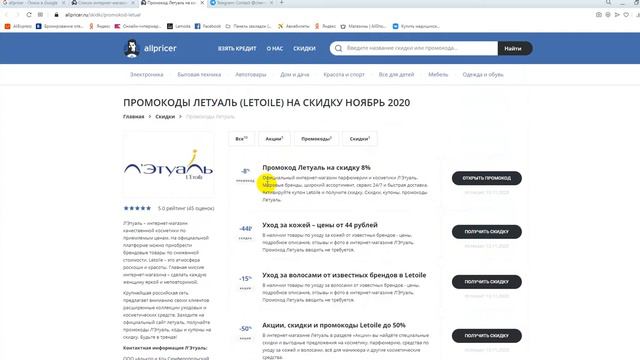This screenshot has width=640, height=360.
Task: Click the browser address bar URL
Action: tap(103, 15)
